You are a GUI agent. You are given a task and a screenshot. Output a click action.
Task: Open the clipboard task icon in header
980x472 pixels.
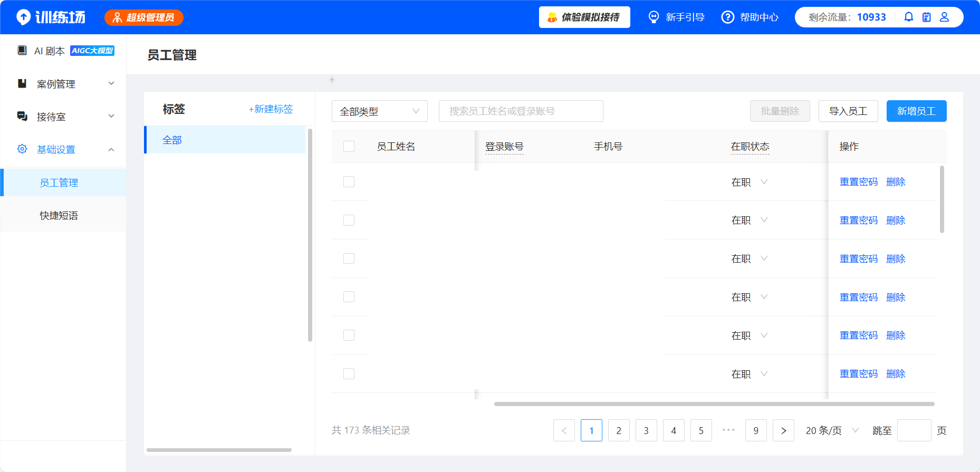pos(927,17)
